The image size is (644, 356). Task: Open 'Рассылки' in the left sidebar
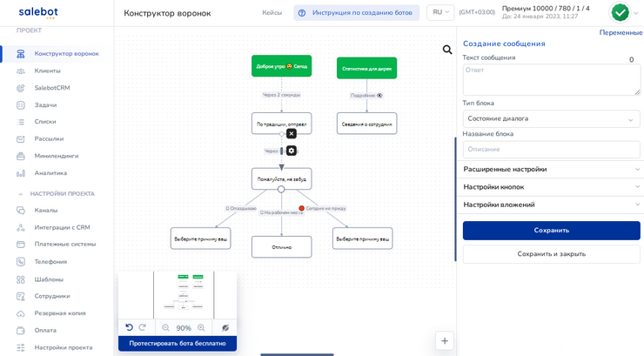point(49,138)
